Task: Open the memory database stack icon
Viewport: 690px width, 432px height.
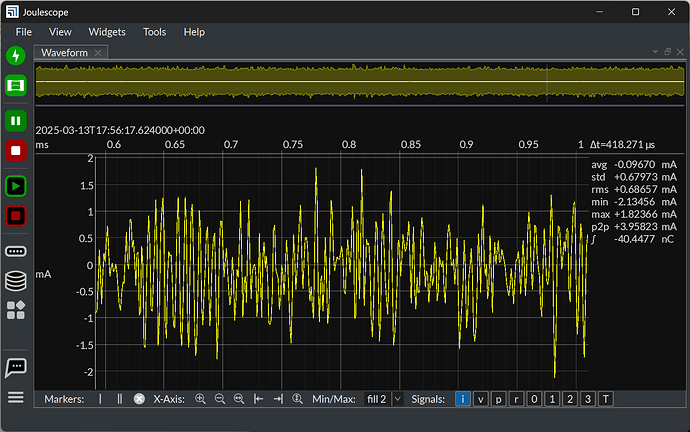Action: coord(16,281)
